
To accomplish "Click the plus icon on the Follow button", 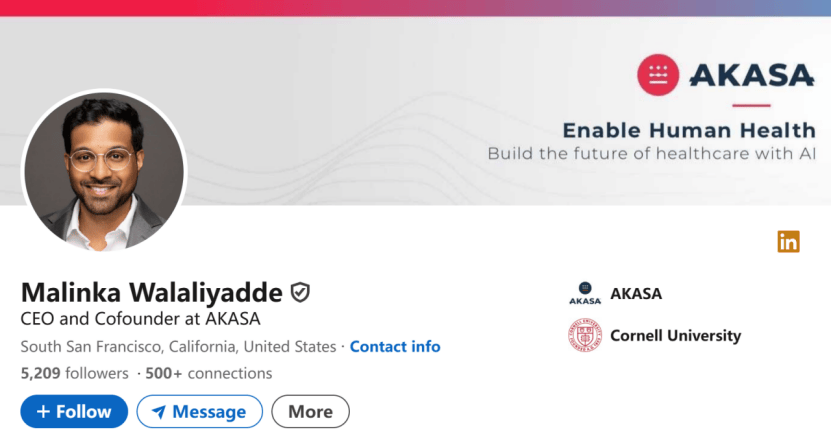I will point(43,411).
